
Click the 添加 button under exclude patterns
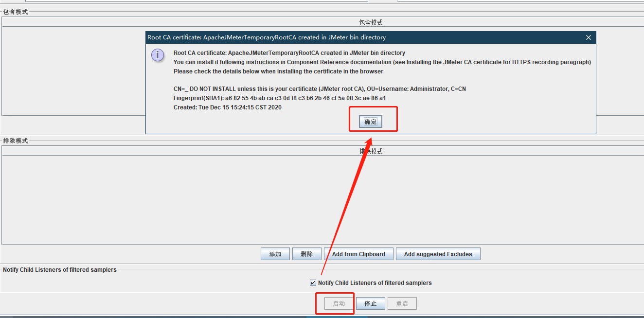275,254
